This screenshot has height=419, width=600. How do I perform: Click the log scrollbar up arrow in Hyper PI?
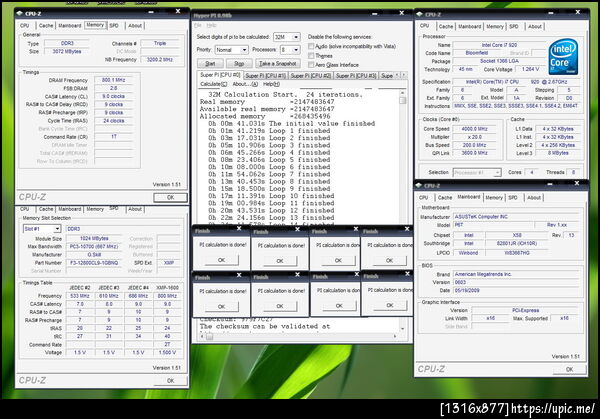click(403, 93)
